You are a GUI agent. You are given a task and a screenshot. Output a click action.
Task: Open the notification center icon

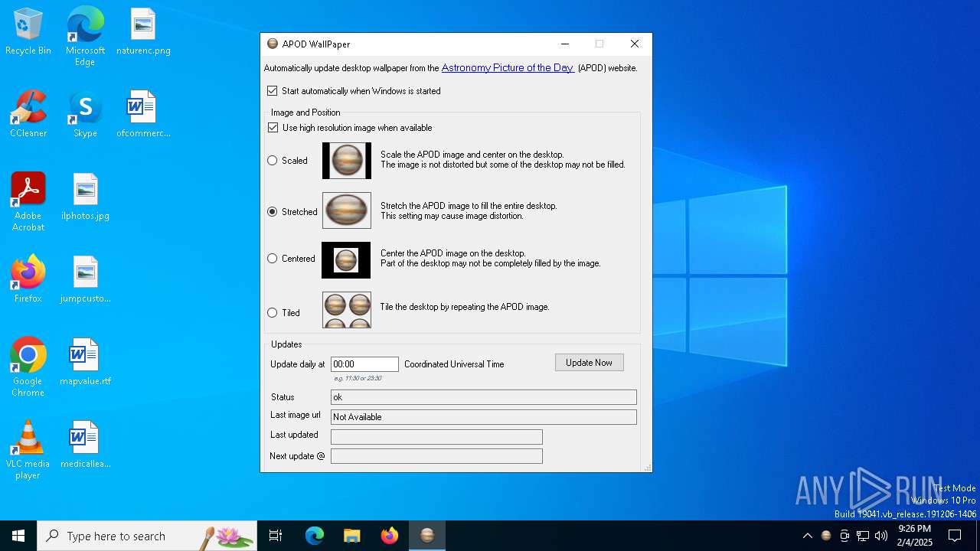(955, 536)
